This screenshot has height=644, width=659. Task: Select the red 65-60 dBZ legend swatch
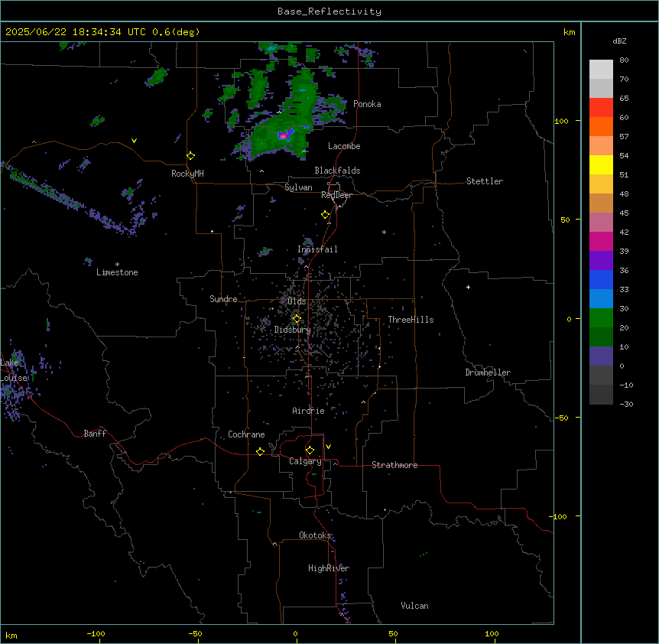click(x=601, y=108)
